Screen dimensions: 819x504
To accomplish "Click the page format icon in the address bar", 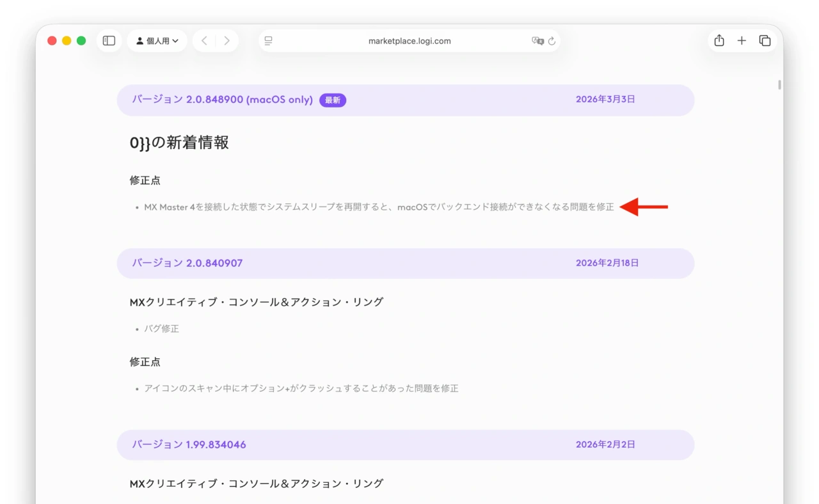I will click(268, 40).
